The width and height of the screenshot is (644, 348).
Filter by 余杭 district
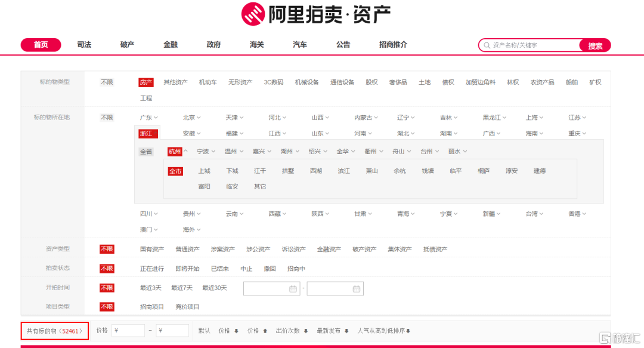(x=400, y=171)
